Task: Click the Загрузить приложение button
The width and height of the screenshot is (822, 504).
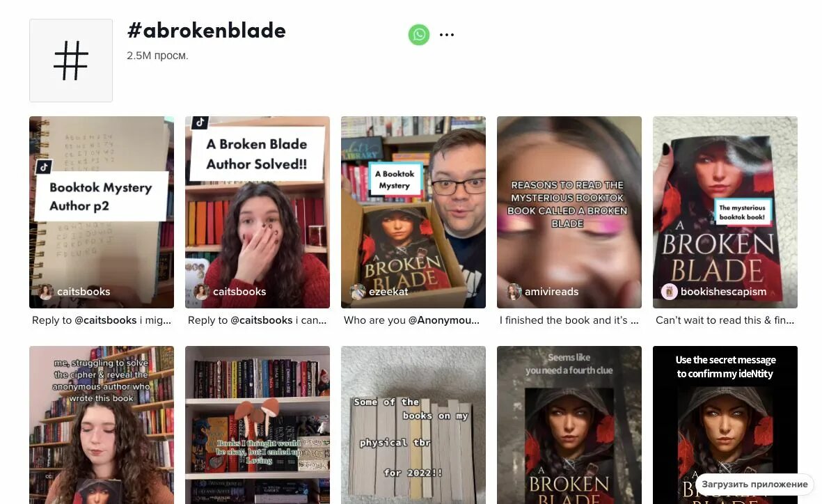Action: coord(754,484)
